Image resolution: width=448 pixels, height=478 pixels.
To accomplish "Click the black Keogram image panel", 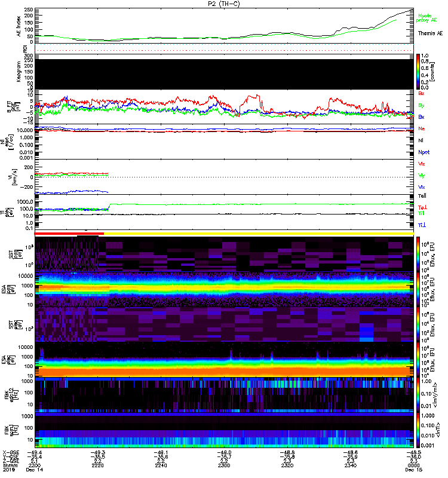I will (224, 74).
